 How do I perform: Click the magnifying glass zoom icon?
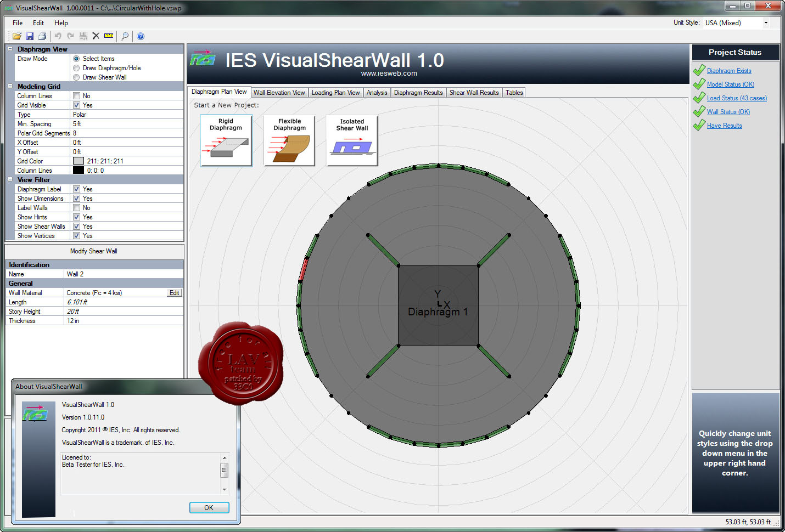125,36
